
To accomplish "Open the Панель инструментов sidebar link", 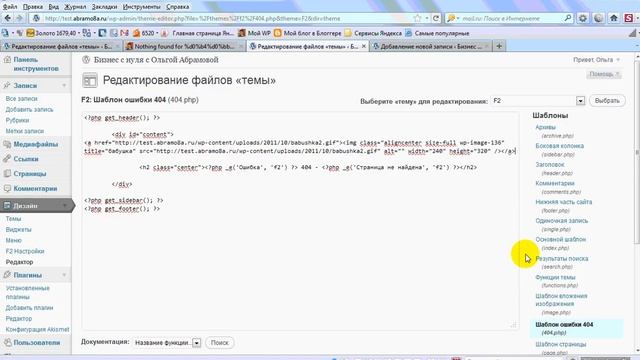I will tap(36, 64).
